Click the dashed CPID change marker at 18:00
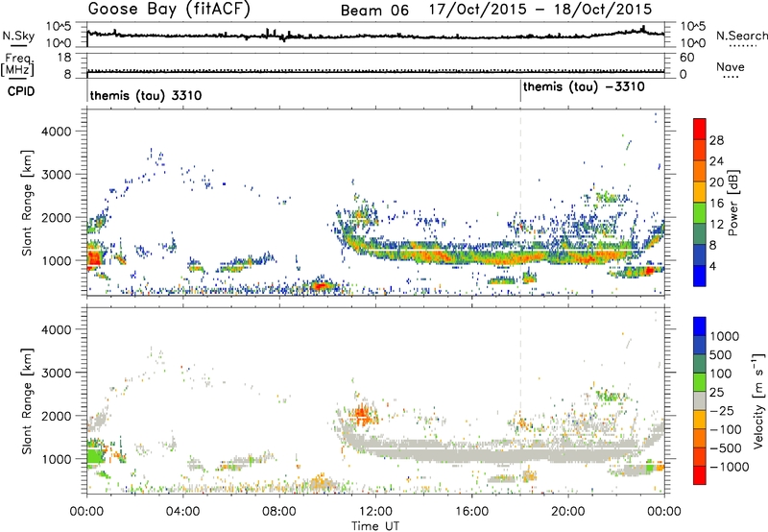 click(520, 203)
